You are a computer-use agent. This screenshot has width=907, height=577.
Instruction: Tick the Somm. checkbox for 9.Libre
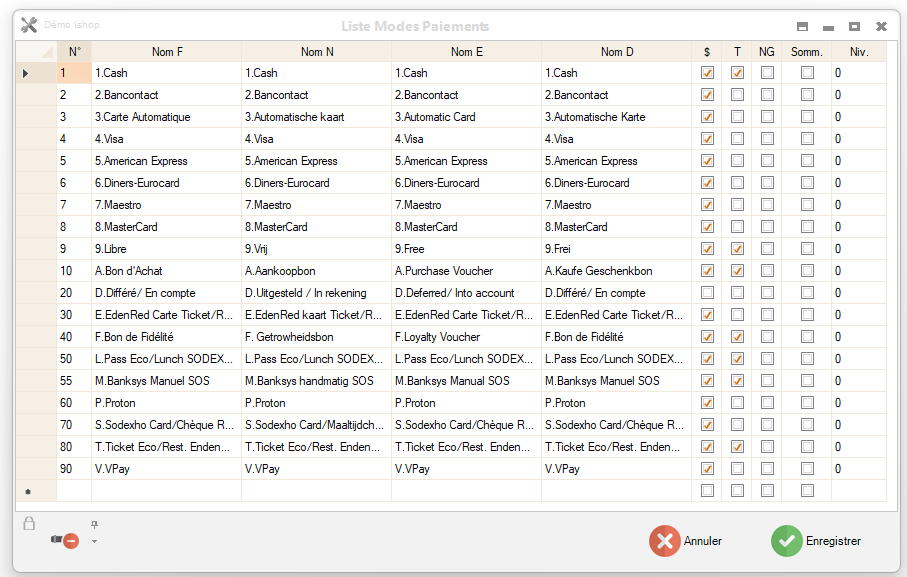tap(806, 249)
